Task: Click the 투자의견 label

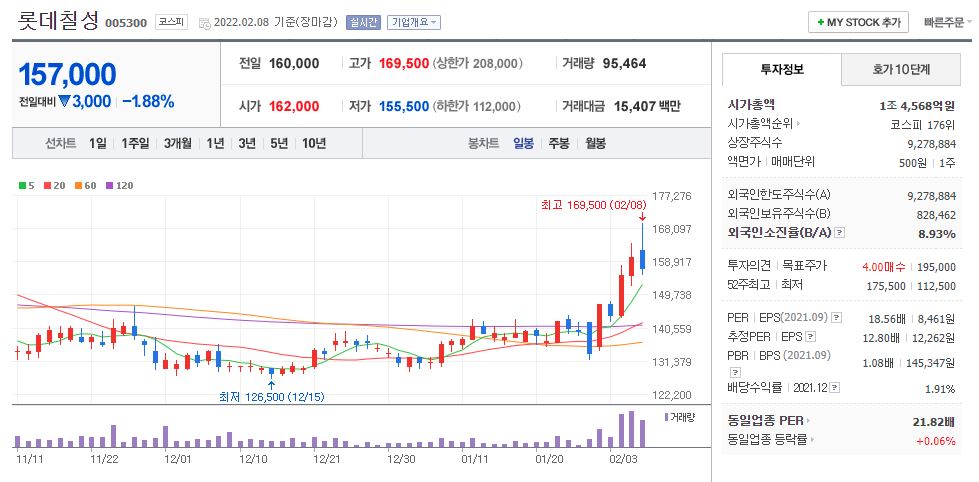Action: coord(749,266)
